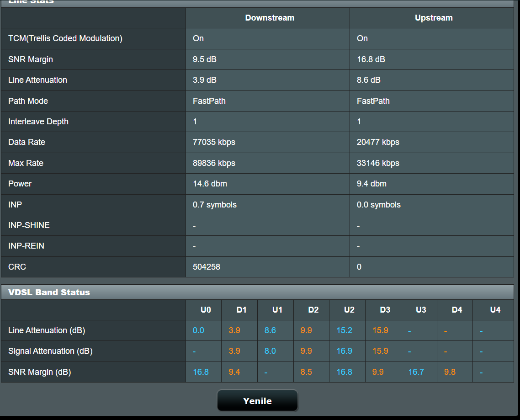This screenshot has height=420, width=520.
Task: Click the Line Attenuation row label
Action: click(x=37, y=80)
